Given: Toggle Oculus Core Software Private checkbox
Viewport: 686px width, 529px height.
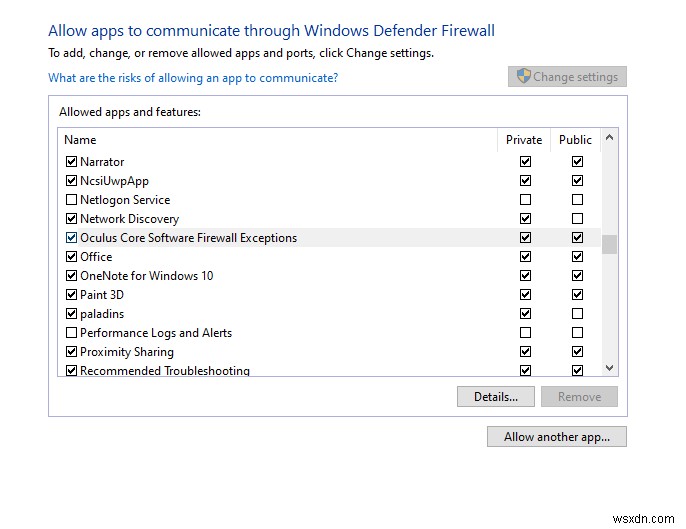Looking at the screenshot, I should pyautogui.click(x=525, y=238).
